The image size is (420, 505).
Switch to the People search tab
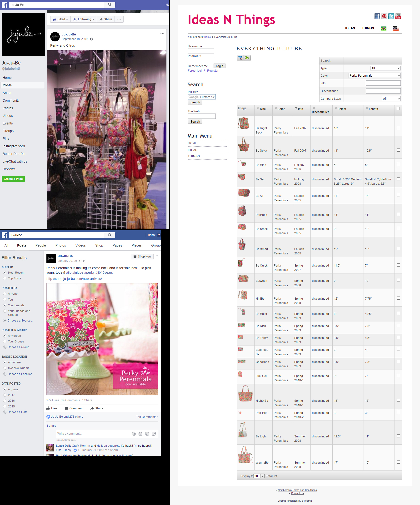click(41, 245)
